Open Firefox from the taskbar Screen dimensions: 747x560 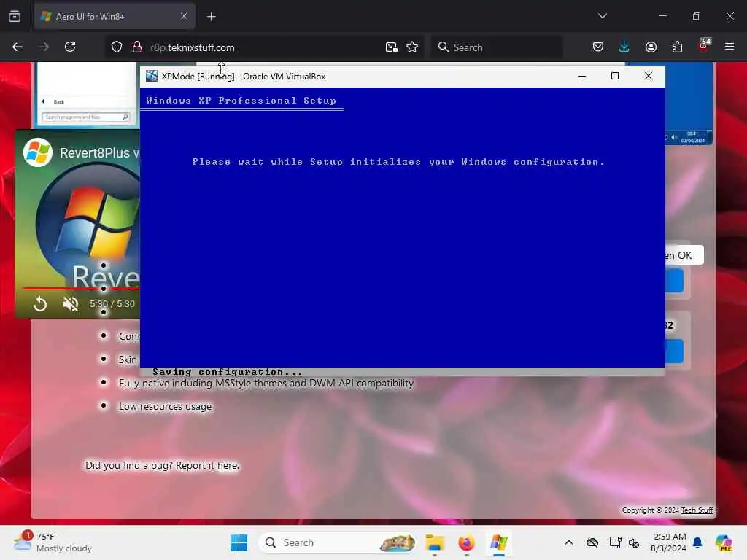tap(466, 542)
